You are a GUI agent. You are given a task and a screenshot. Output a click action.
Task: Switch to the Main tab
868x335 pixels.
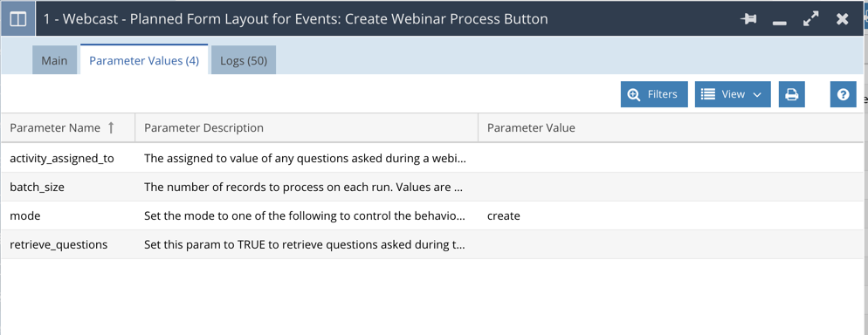click(54, 60)
